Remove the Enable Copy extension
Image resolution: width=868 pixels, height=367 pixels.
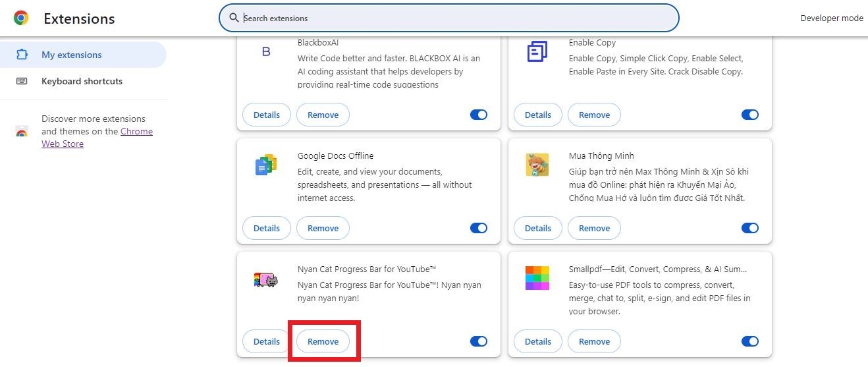[594, 115]
